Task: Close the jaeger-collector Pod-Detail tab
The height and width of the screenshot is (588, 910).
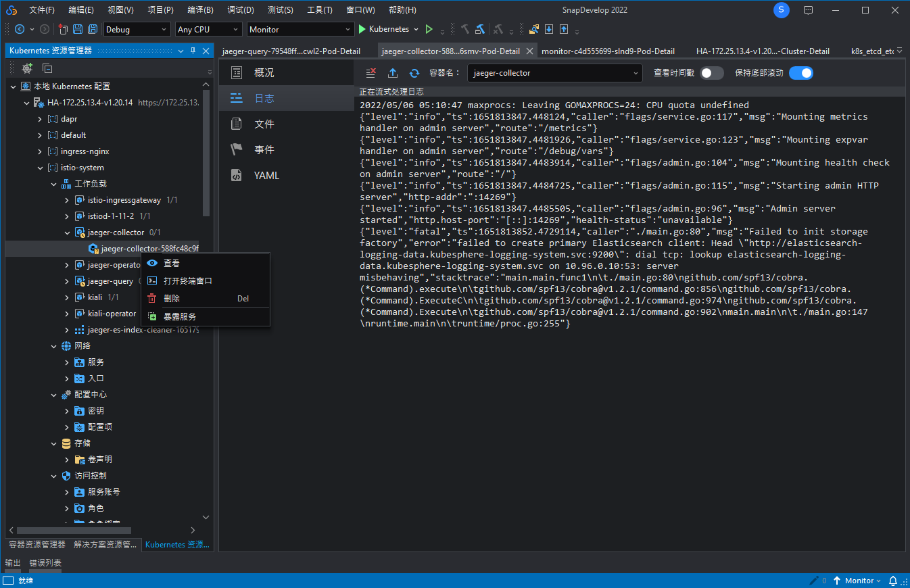Action: tap(529, 51)
